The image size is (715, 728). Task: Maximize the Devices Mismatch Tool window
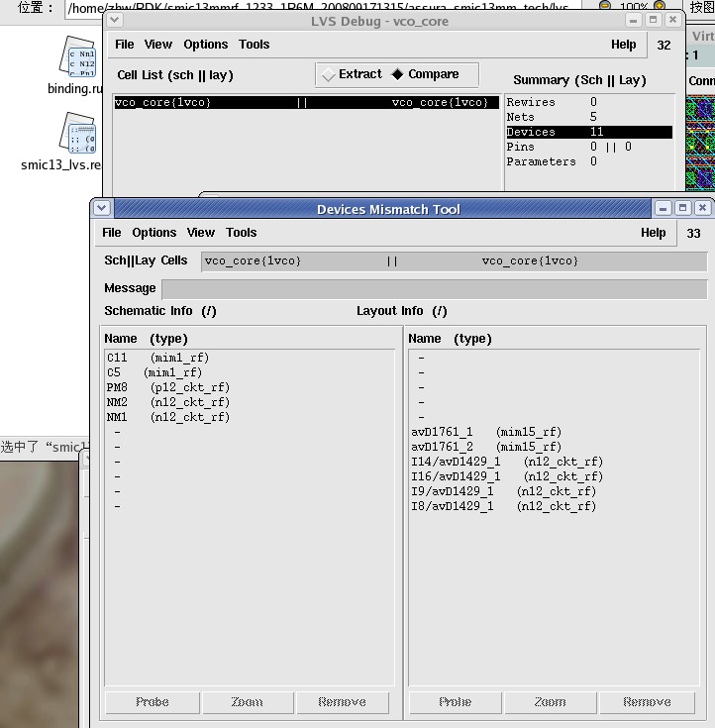[682, 208]
